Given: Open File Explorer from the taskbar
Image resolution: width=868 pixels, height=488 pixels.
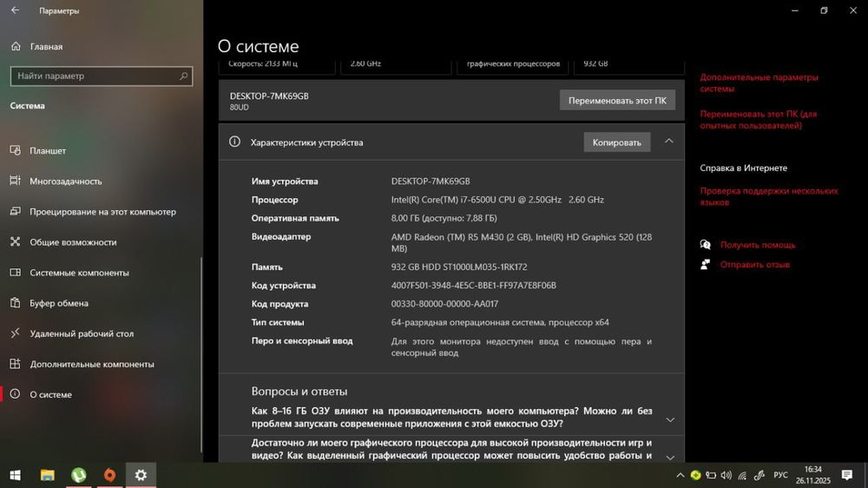Looking at the screenshot, I should [x=48, y=475].
